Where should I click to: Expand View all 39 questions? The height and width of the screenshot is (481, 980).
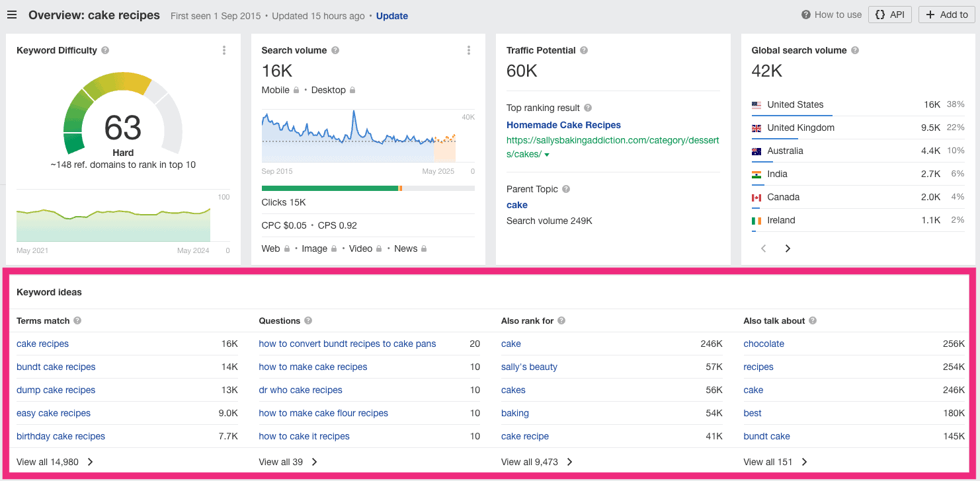(x=288, y=462)
